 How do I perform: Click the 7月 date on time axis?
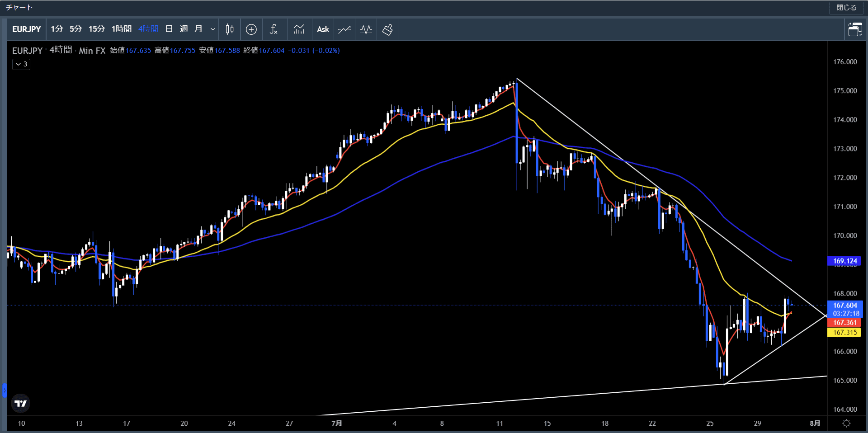point(337,424)
